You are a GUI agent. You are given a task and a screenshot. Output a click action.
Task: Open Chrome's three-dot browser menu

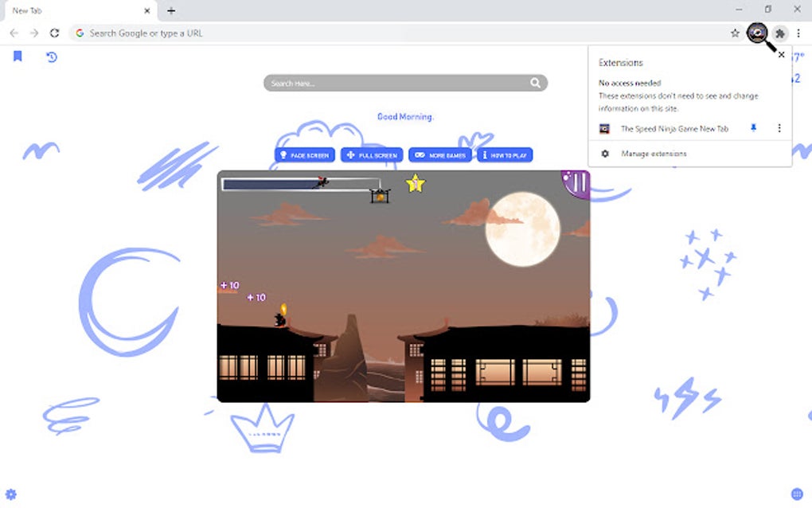coord(798,33)
